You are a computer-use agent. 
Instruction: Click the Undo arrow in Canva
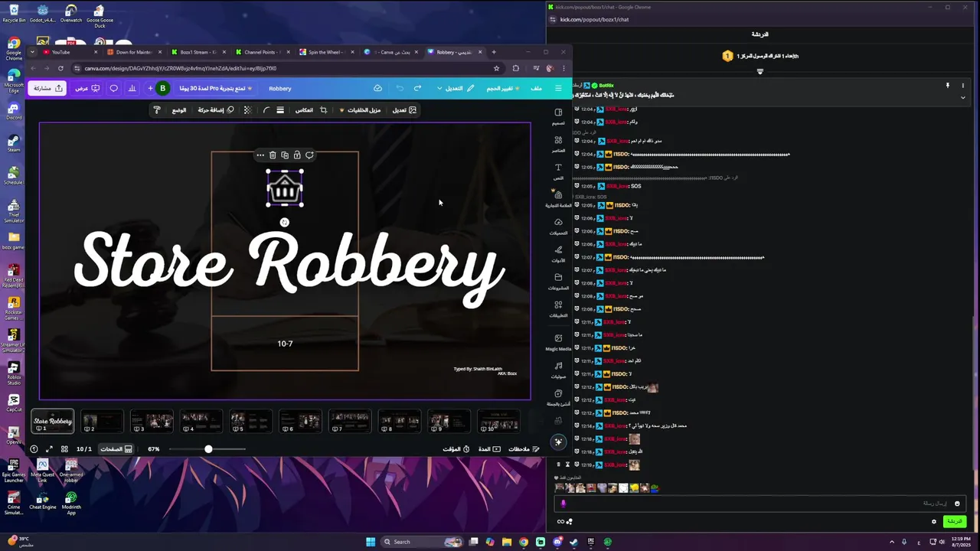click(400, 88)
